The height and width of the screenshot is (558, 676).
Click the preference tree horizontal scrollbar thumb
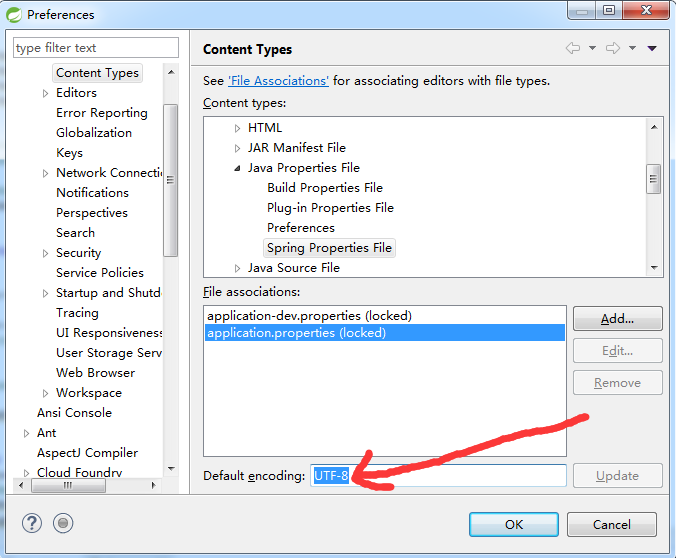68,486
